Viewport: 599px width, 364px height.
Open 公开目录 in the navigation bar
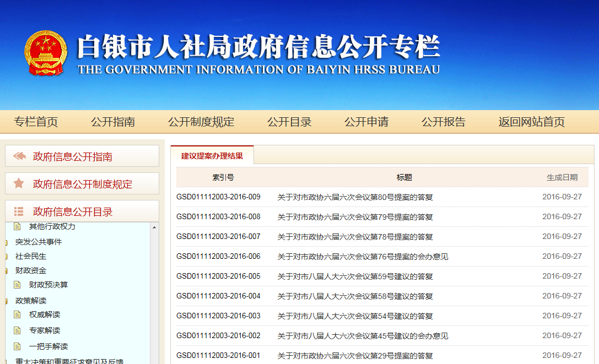(x=289, y=122)
